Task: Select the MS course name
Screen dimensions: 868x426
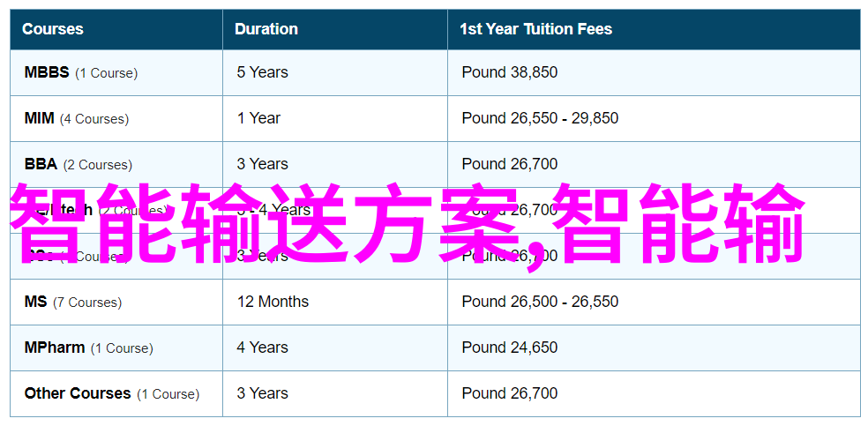Action: tap(36, 302)
